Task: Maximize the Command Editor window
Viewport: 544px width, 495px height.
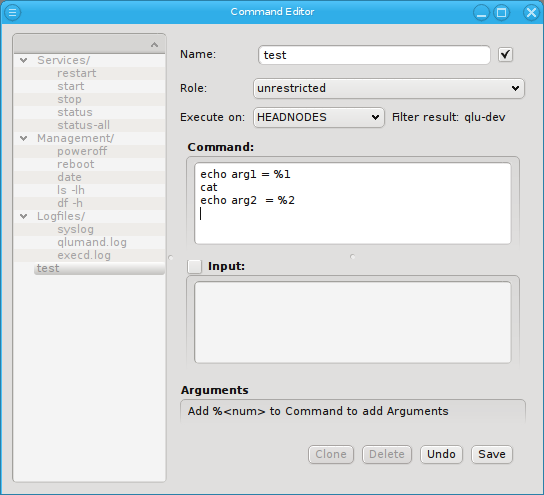Action: click(502, 13)
